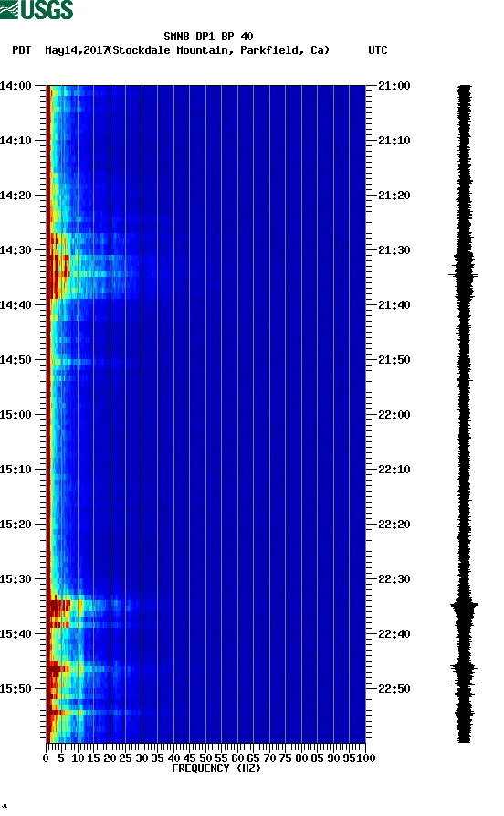This screenshot has width=504, height=816.
Task: Click the 22:50 UTC time label
Action: (x=394, y=688)
